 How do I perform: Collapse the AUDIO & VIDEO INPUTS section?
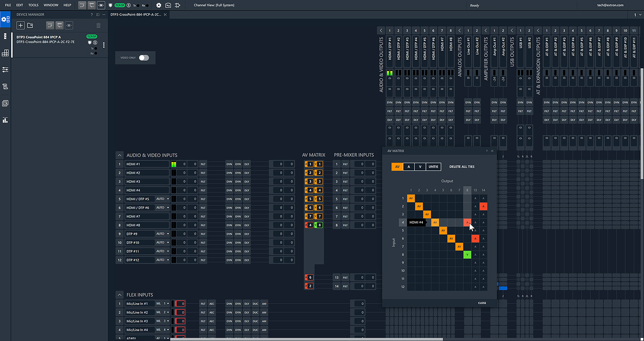pos(119,155)
